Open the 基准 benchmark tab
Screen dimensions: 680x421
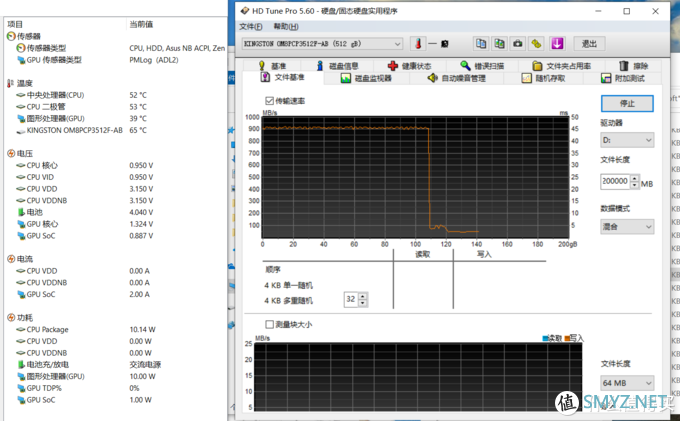[273, 66]
